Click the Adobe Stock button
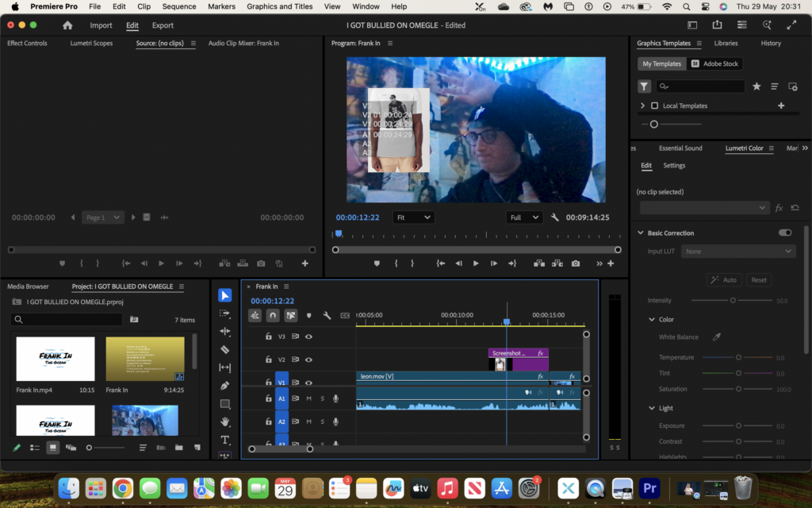 (x=715, y=63)
